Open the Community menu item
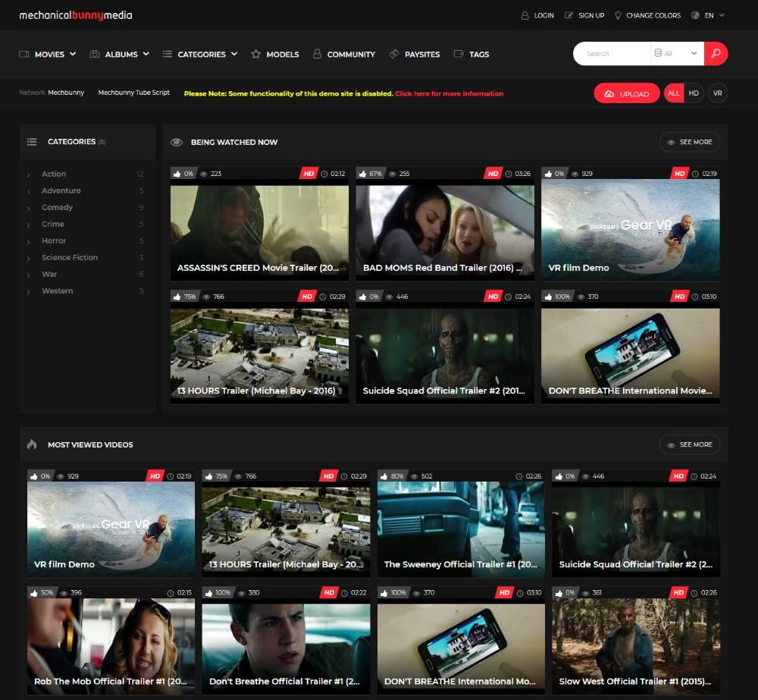 click(x=343, y=54)
